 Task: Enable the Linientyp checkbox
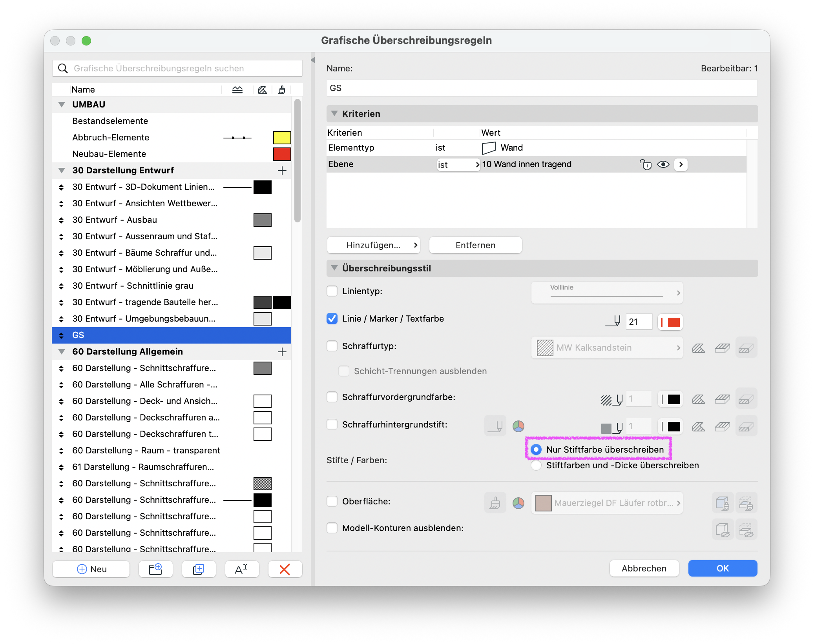(x=332, y=291)
